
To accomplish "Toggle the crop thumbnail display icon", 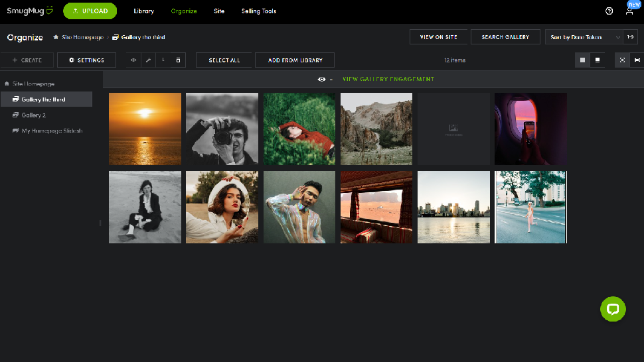I will coord(637,60).
